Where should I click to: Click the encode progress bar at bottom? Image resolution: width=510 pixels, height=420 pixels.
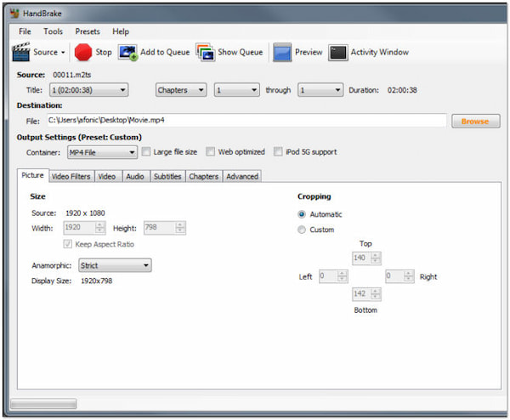[43, 404]
